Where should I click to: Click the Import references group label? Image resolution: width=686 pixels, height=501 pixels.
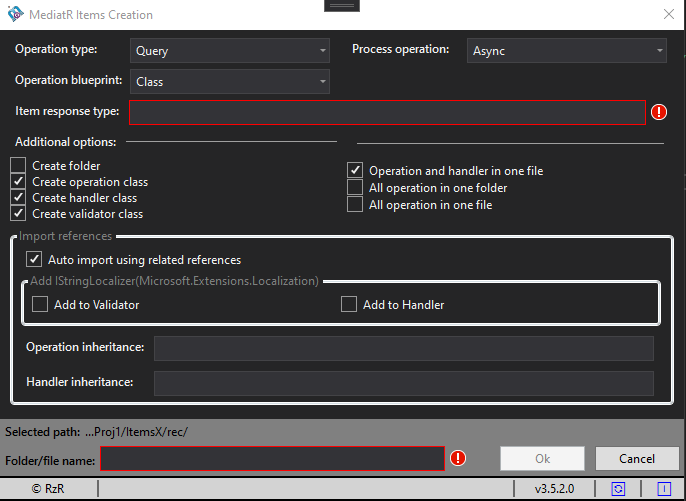click(66, 236)
